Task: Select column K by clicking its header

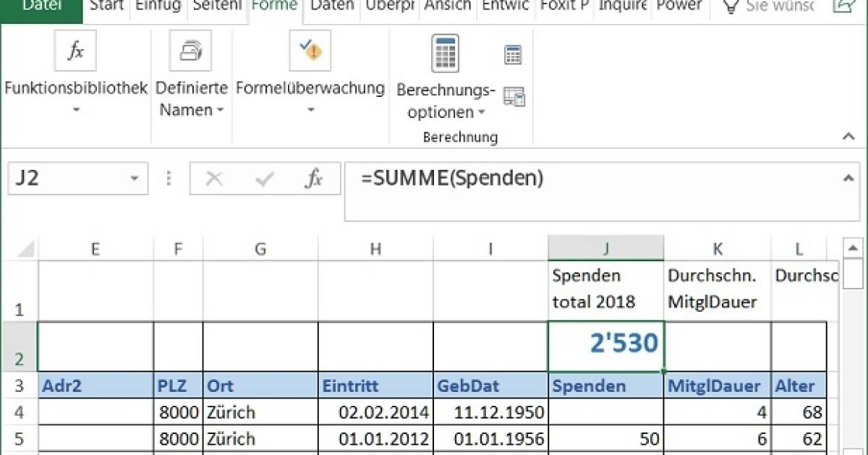Action: pos(717,247)
